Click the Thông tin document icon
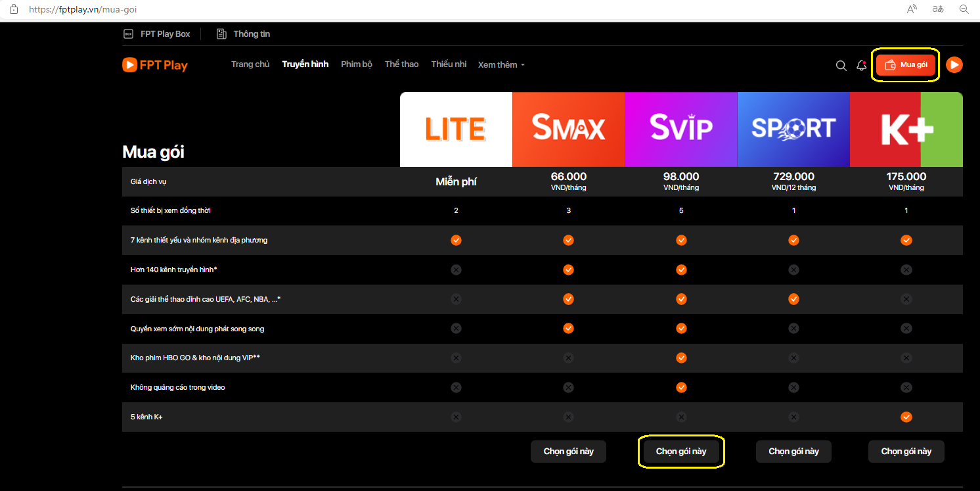Viewport: 980px width, 491px height. click(221, 34)
